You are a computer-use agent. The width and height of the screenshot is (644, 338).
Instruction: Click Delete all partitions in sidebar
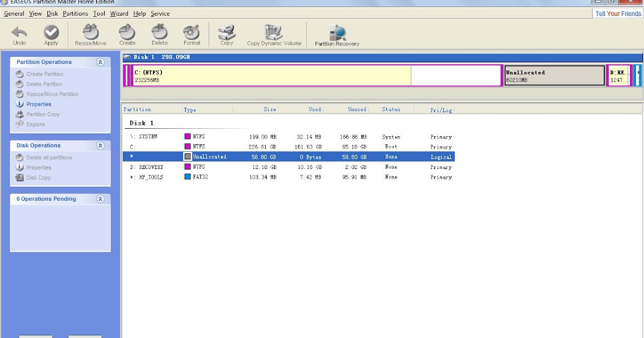click(49, 158)
